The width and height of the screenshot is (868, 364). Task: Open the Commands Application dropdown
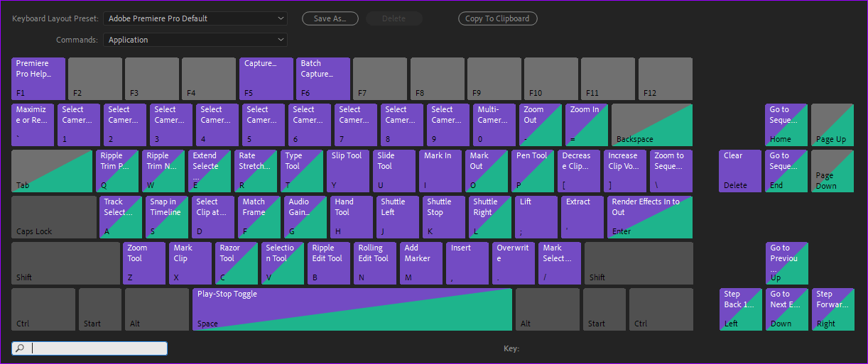(195, 40)
